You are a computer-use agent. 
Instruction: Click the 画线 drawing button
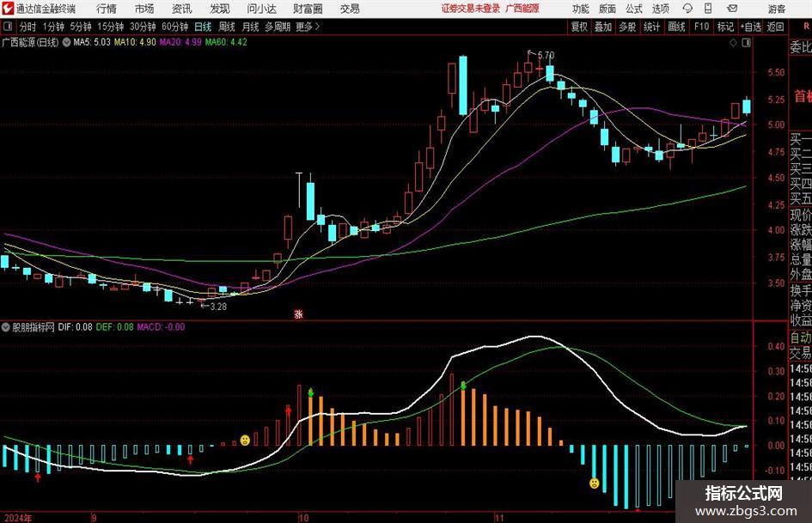(676, 27)
